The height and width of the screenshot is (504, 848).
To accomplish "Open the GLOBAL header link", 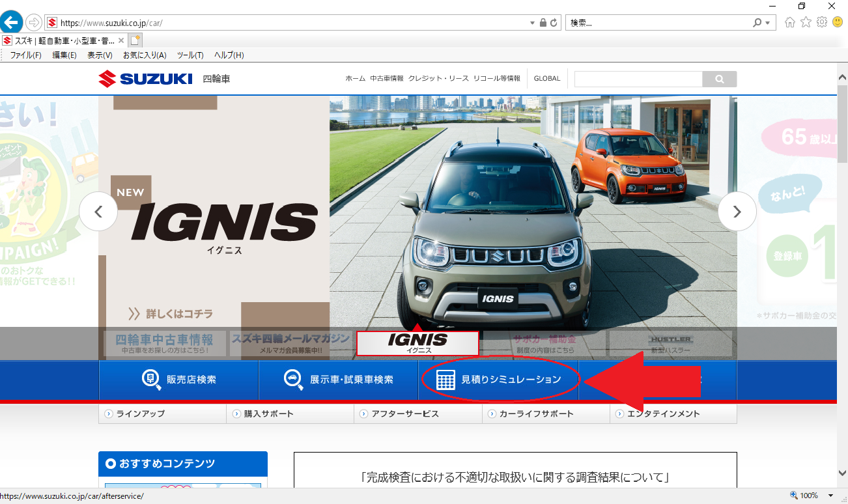I will click(547, 78).
